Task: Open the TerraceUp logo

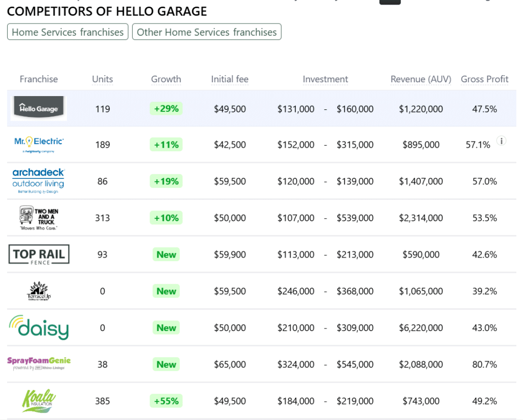Action: 39,291
